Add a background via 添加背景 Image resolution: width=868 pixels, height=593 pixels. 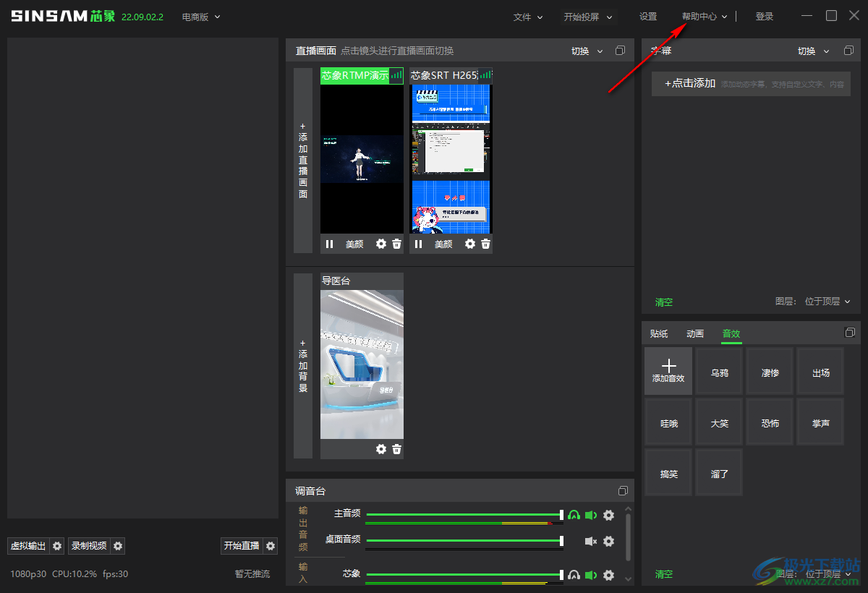pyautogui.click(x=303, y=366)
